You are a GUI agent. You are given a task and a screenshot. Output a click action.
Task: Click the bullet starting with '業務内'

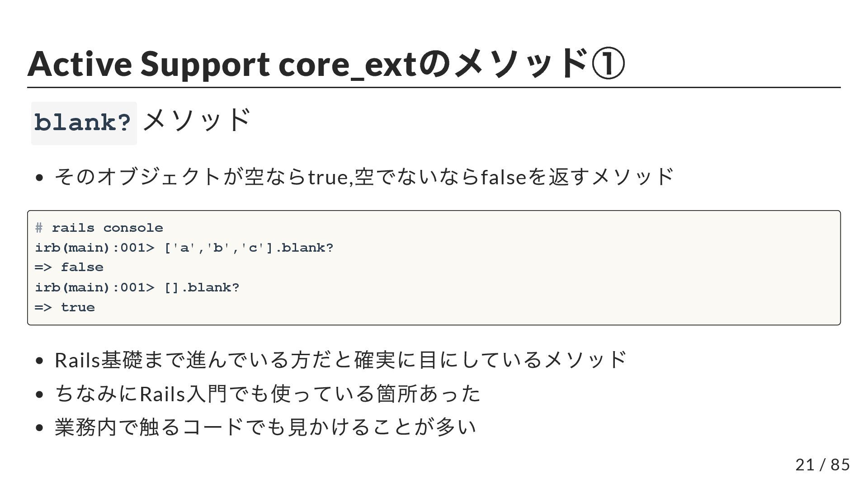(265, 427)
